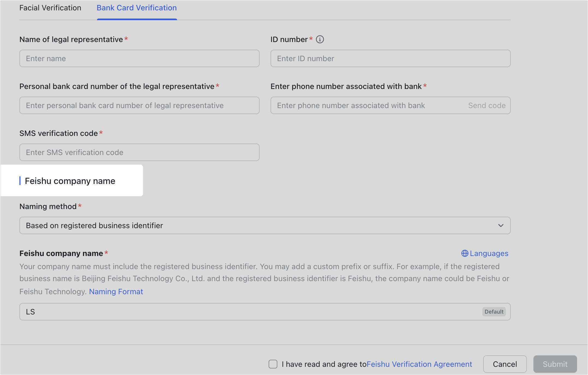The height and width of the screenshot is (375, 588).
Task: Select the Bank Card Verification tab
Action: (136, 8)
